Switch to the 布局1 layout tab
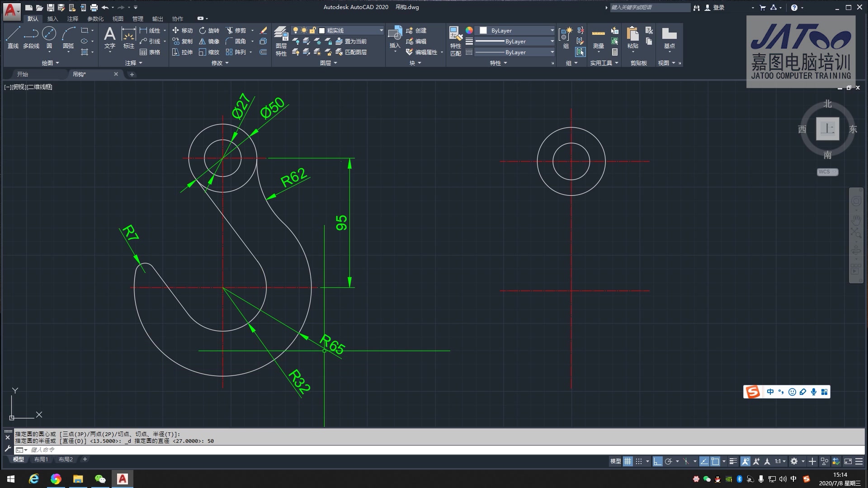This screenshot has height=488, width=868. tap(41, 459)
